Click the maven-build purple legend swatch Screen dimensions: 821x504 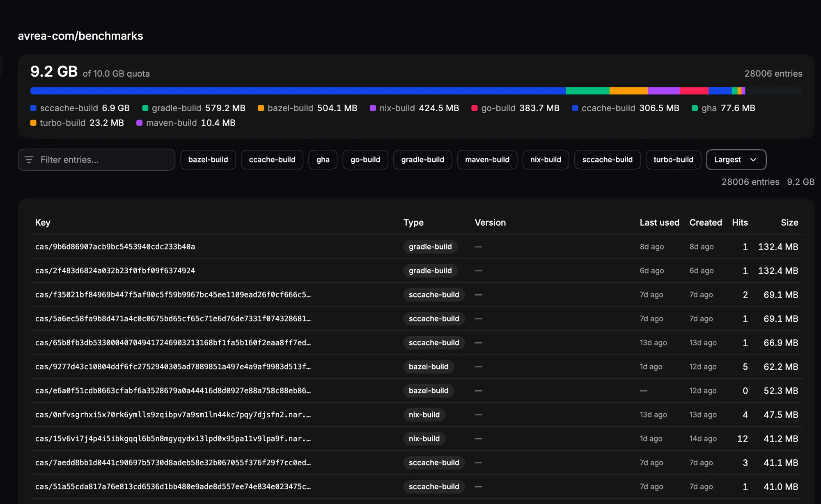139,123
